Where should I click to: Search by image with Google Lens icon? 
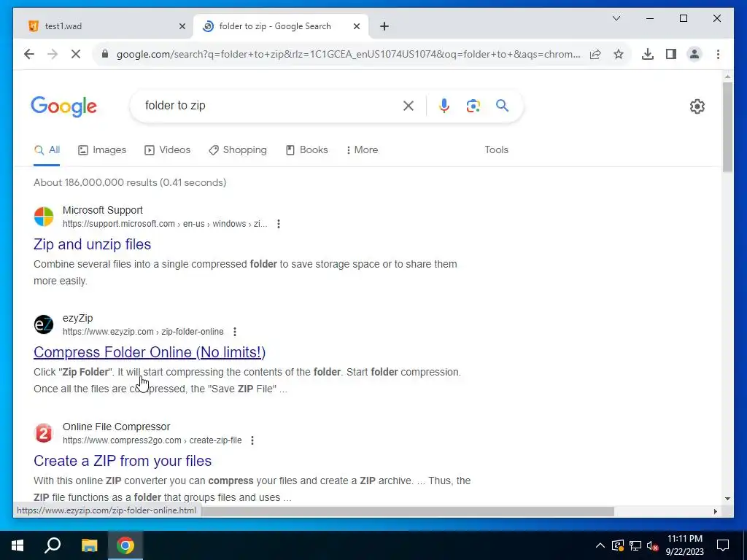pos(473,106)
